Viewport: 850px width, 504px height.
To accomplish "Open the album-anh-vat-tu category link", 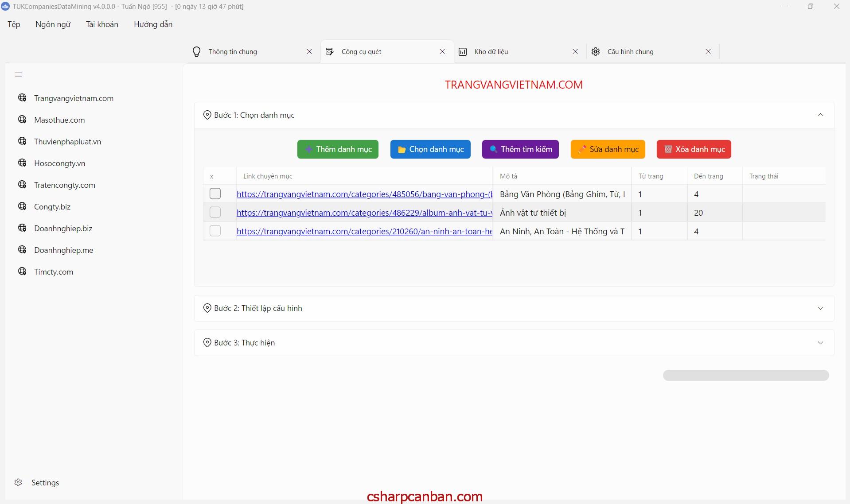I will click(364, 213).
